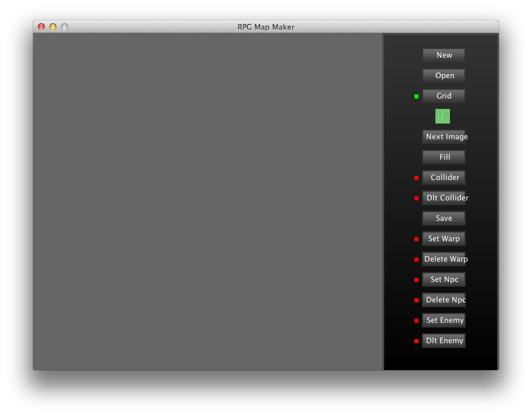The height and width of the screenshot is (416, 532).
Task: Minimize the RPG Map Maker window
Action: pyautogui.click(x=53, y=27)
